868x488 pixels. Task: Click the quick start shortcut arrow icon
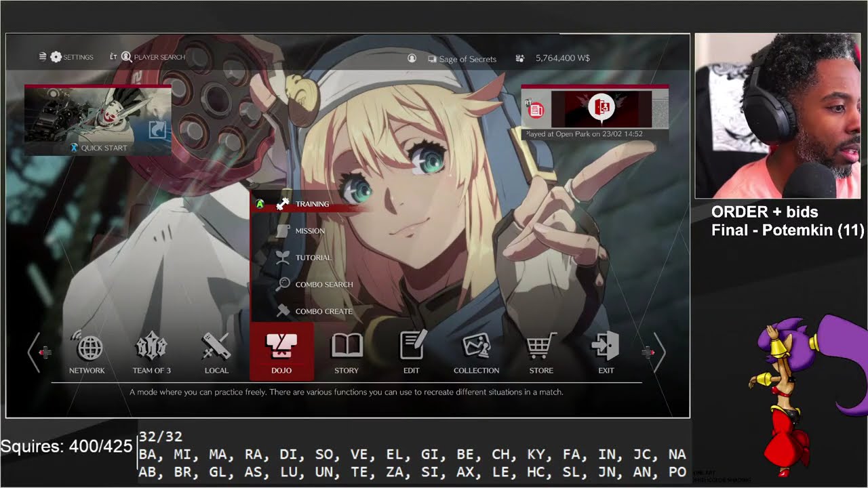[157, 130]
